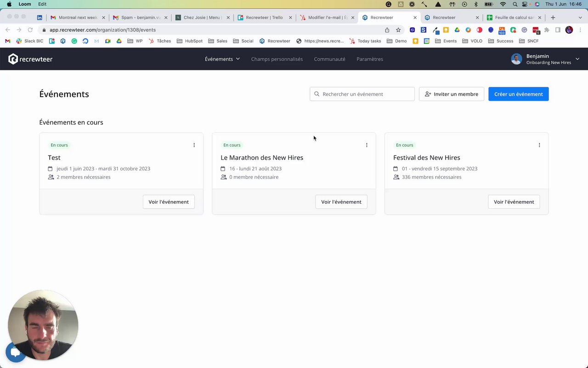Open the browser side panel icon

(558, 30)
